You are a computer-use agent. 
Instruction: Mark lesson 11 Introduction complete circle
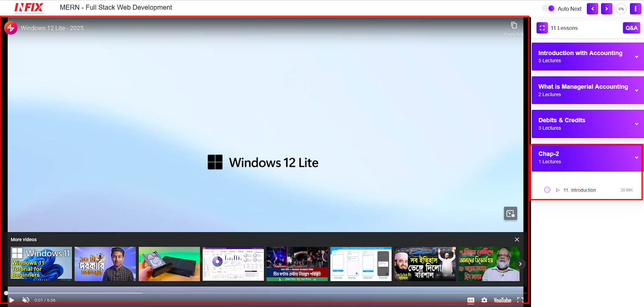click(547, 190)
